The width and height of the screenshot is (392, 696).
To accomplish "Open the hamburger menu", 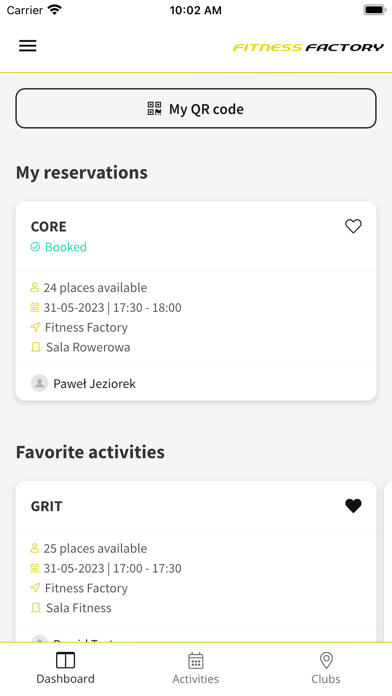I will (x=28, y=46).
